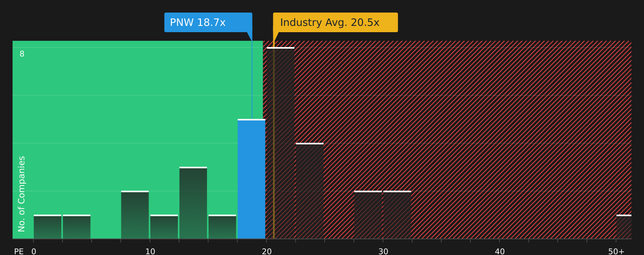Select the blue highlighted PNW histogram bar
The image size is (644, 255).
coord(251,179)
